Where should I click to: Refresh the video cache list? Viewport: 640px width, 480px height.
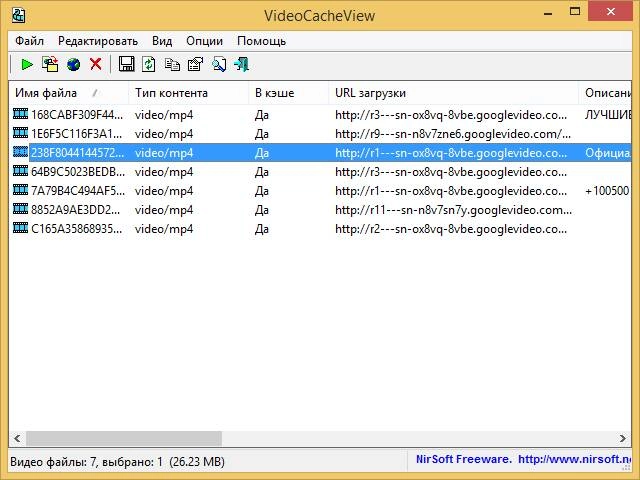coord(149,64)
